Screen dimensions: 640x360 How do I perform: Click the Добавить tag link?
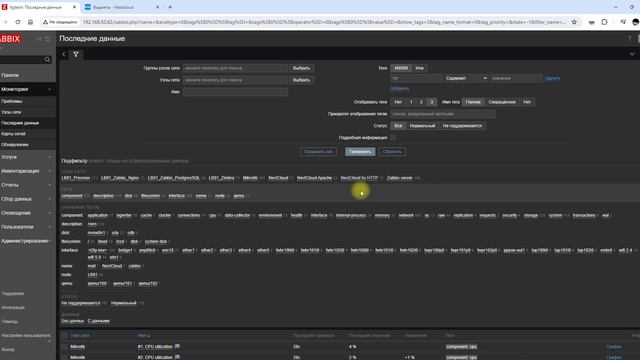(400, 88)
